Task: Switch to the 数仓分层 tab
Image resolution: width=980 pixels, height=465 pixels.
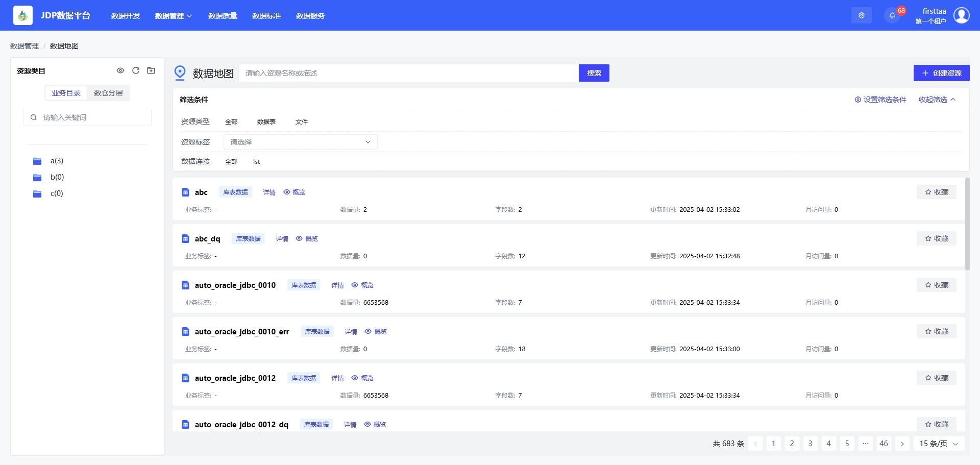Action: 108,93
